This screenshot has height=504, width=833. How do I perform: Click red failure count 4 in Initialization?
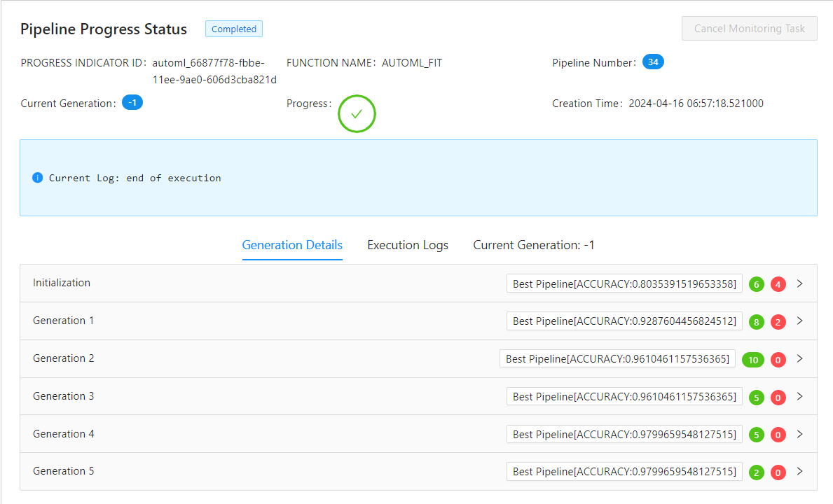coord(778,284)
